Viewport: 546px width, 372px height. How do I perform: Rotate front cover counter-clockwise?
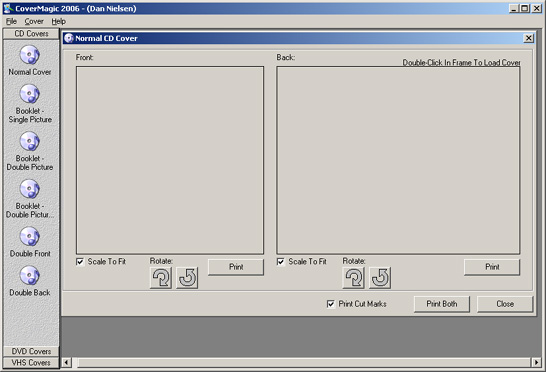point(187,278)
